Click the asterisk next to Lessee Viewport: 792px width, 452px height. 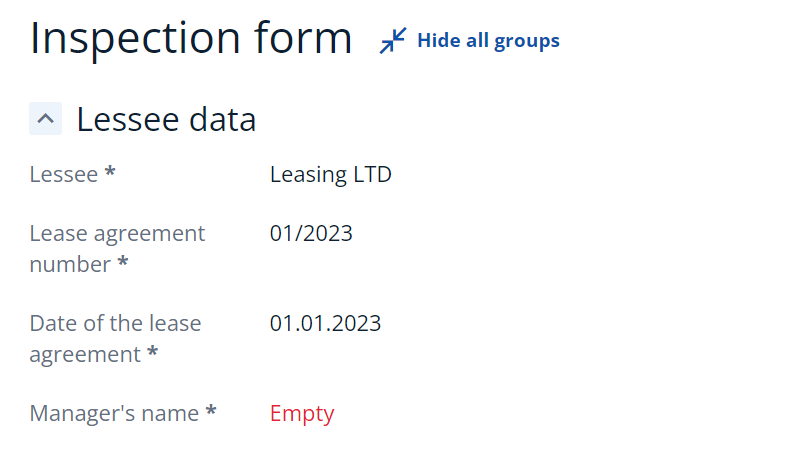(110, 173)
